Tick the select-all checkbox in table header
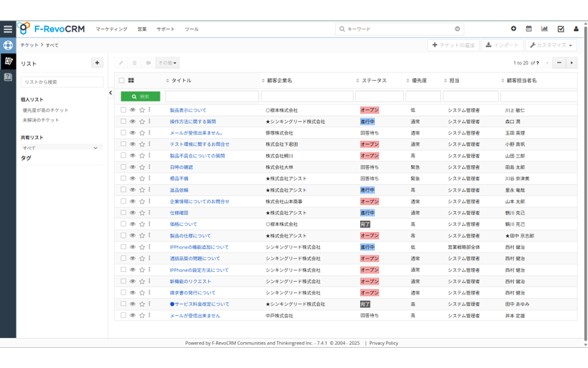 point(121,80)
